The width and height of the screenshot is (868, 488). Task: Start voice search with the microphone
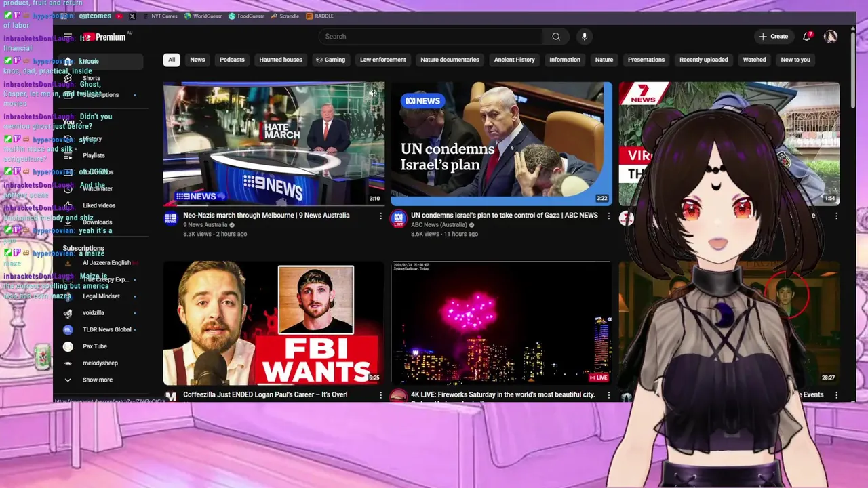click(x=585, y=37)
